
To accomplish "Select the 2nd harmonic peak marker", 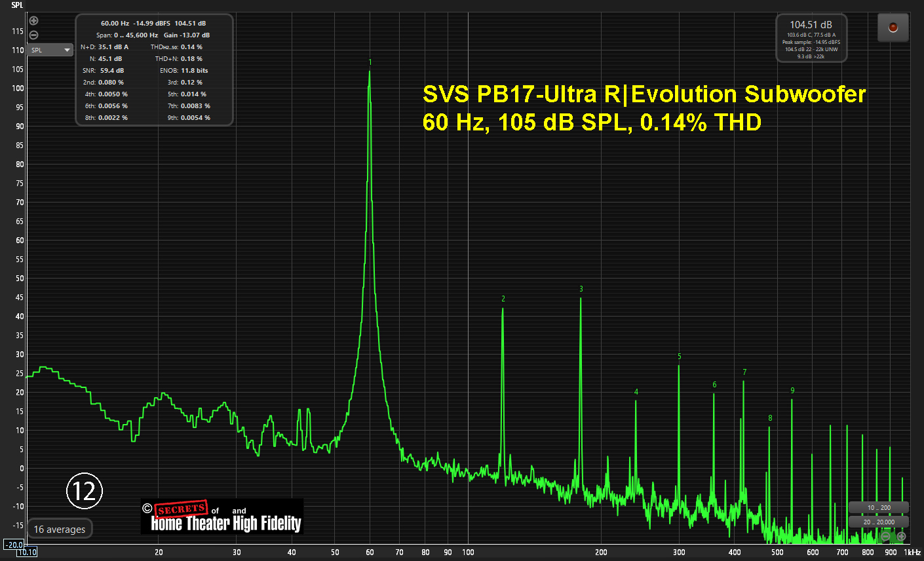I will point(503,299).
